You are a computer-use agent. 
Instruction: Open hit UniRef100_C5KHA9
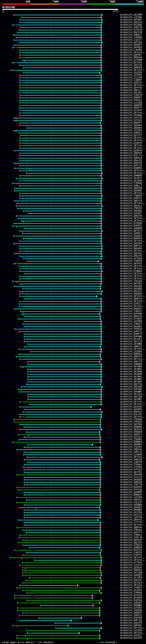(x=131, y=419)
